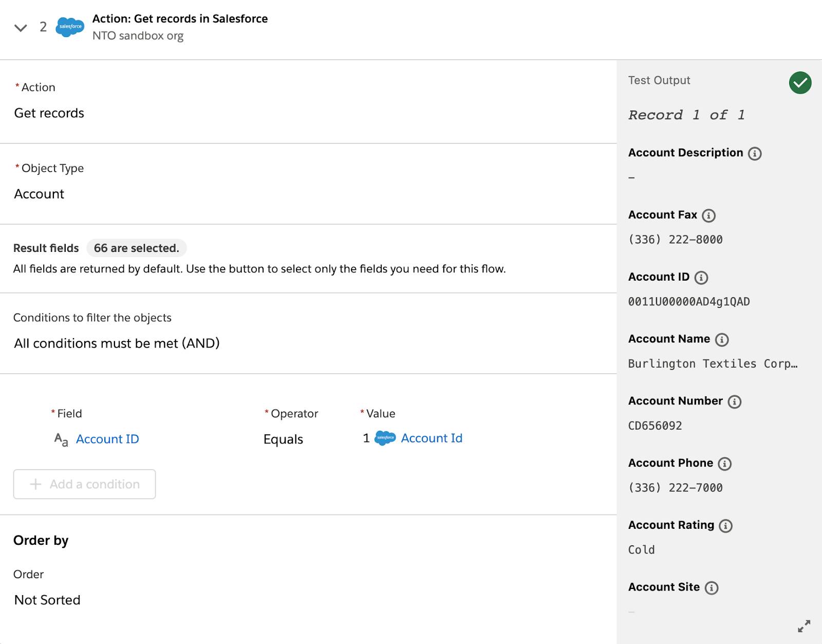This screenshot has width=822, height=644.
Task: Click the NTO sandbox org subtitle
Action: tap(138, 36)
